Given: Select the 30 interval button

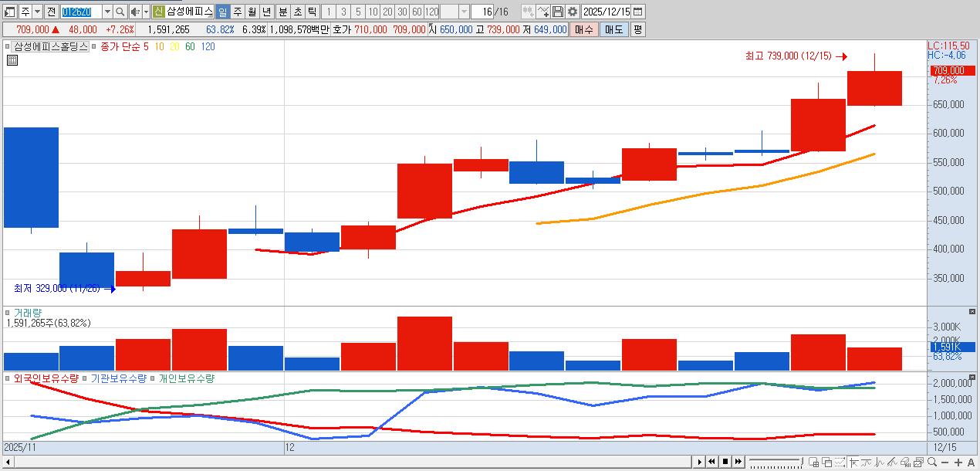Looking at the screenshot, I should (x=402, y=12).
